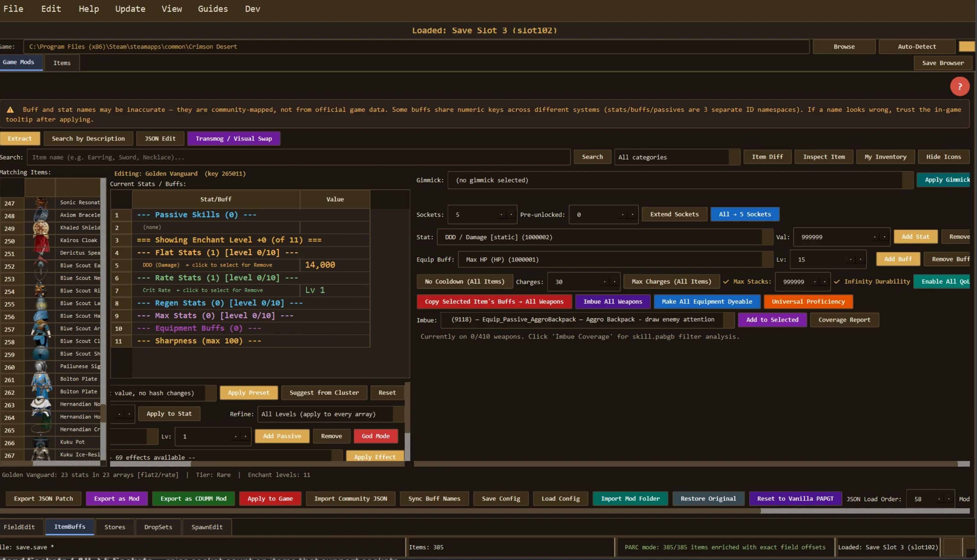Click the Blue Scout helmet icon in row 256
Image resolution: width=977 pixels, height=560 pixels.
click(40, 316)
